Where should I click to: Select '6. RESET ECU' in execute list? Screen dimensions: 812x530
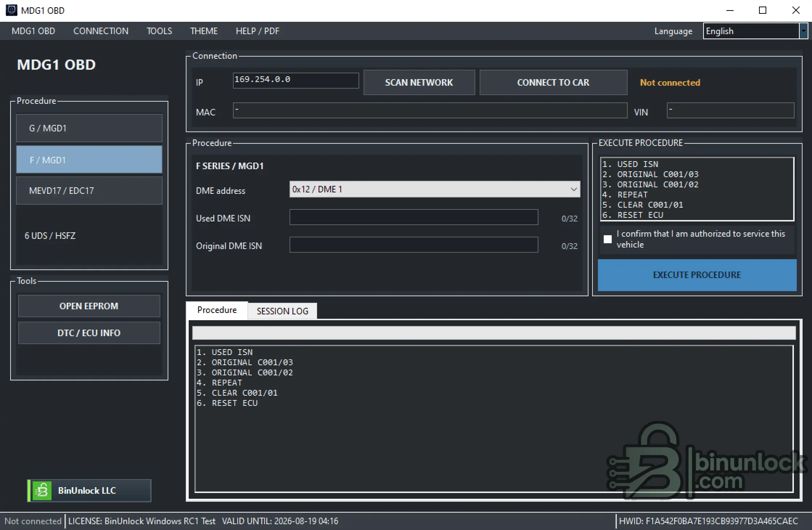click(x=633, y=215)
